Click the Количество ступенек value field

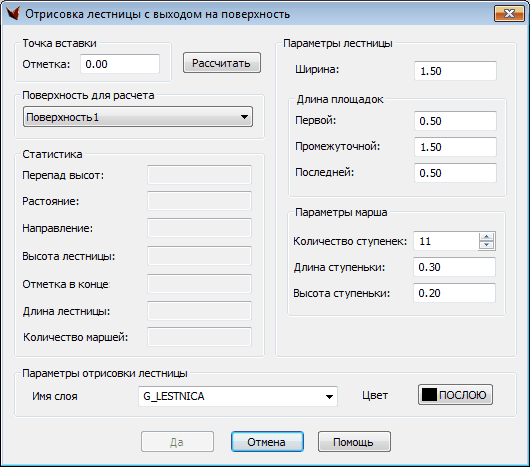click(x=446, y=241)
